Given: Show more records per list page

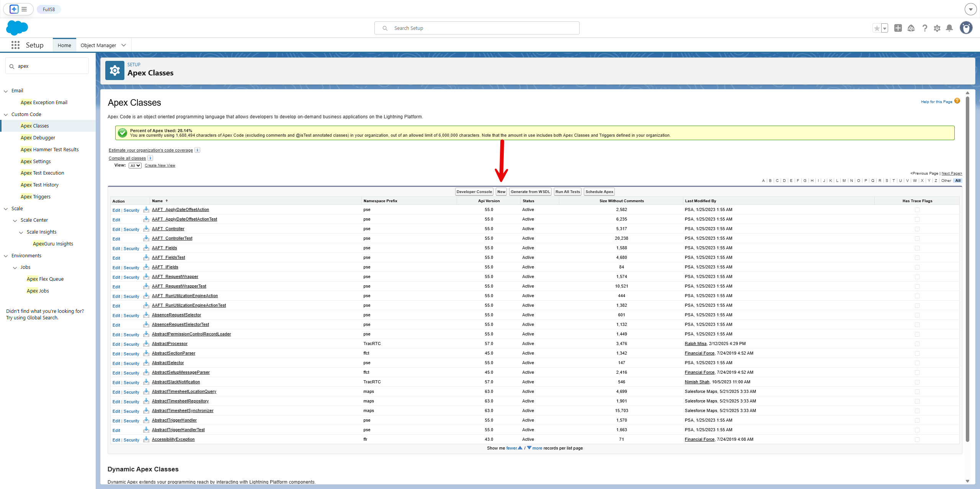Looking at the screenshot, I should coord(535,448).
